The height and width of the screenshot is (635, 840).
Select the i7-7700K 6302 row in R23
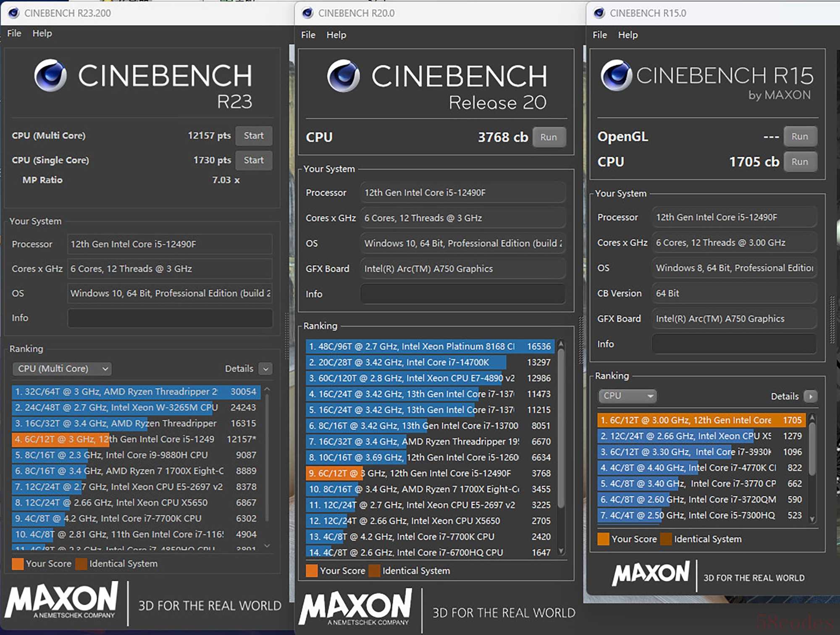point(136,519)
